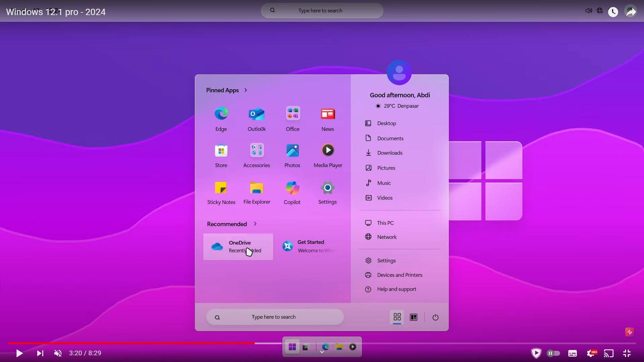Expand the Pinned Apps chevron
This screenshot has width=644, height=362.
coord(246,90)
